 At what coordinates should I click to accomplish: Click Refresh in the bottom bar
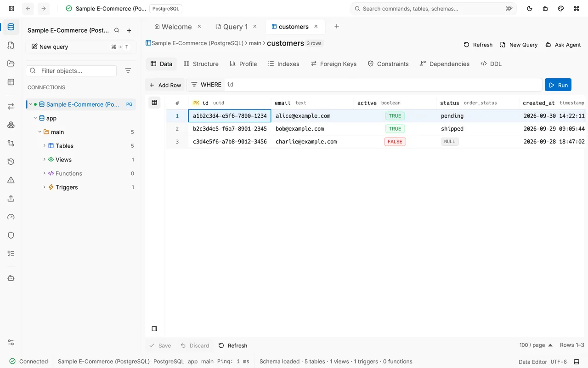(233, 345)
